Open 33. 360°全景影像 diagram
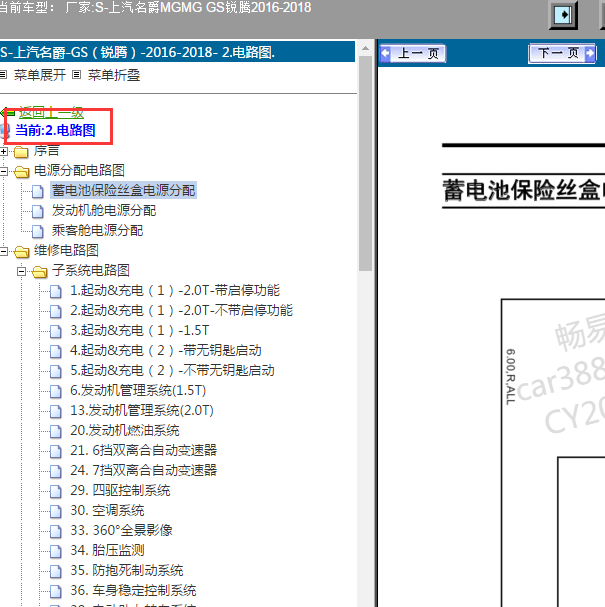 [121, 530]
